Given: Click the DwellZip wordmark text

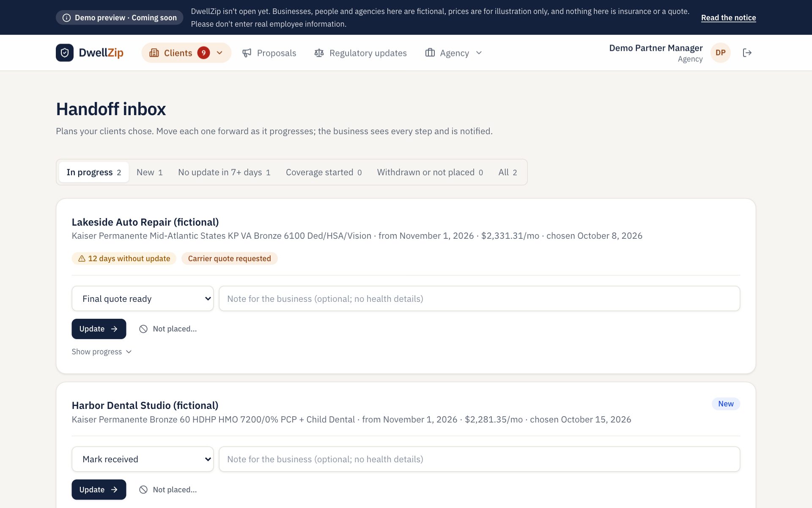Looking at the screenshot, I should [101, 53].
